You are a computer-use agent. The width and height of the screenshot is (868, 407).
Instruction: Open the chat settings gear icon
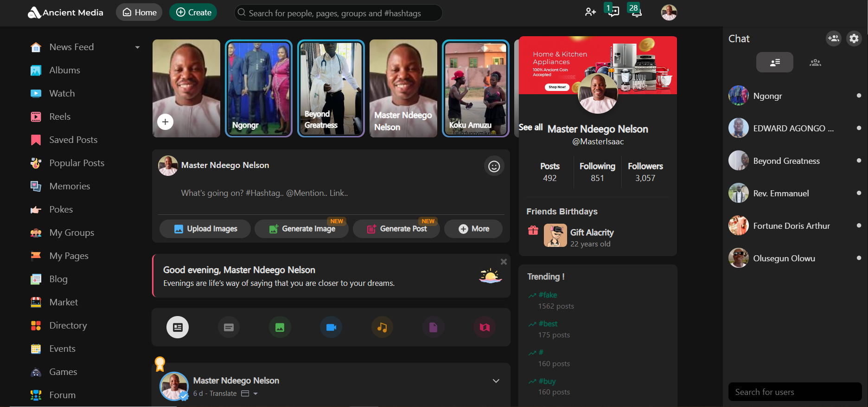tap(854, 39)
